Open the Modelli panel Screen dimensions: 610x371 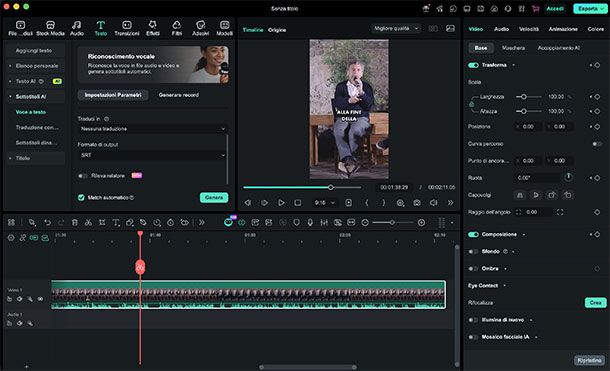(x=224, y=28)
